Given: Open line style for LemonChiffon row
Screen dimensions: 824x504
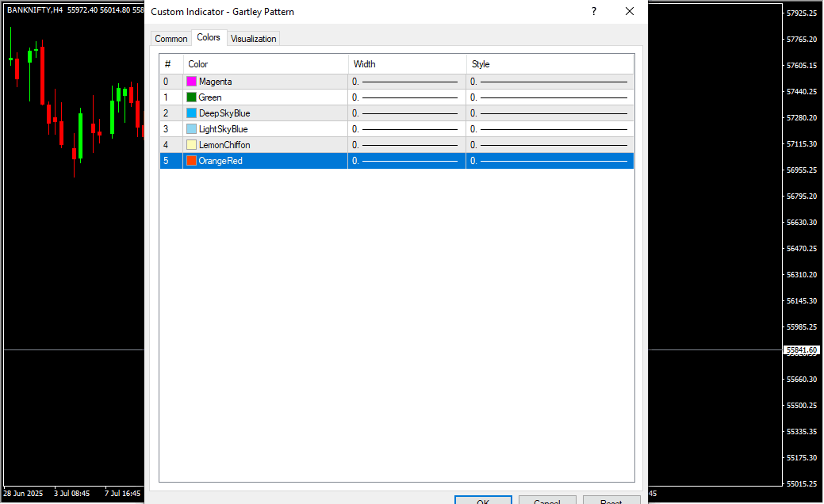Looking at the screenshot, I should click(x=550, y=145).
